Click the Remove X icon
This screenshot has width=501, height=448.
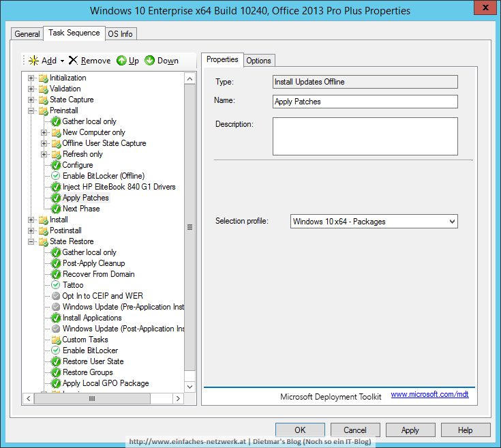point(73,61)
